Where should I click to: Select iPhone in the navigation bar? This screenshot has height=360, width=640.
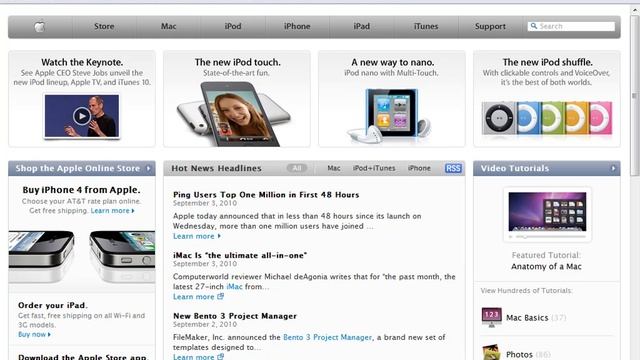297,26
